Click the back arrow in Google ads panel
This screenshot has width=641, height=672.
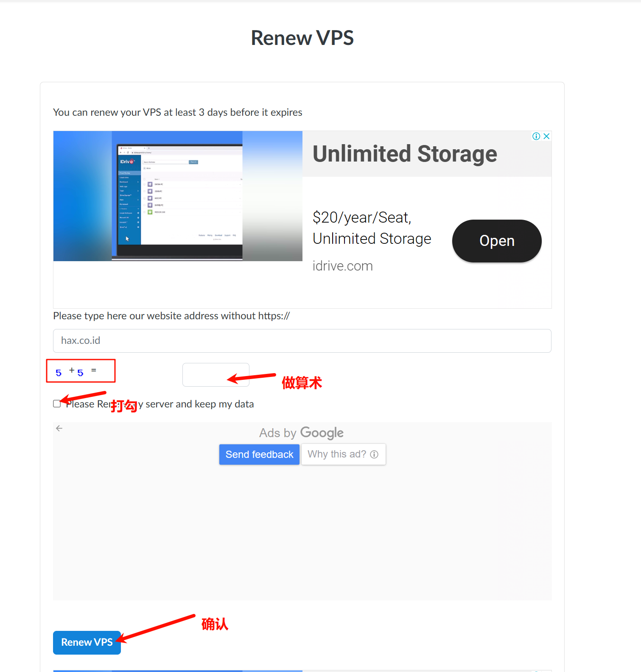point(59,428)
